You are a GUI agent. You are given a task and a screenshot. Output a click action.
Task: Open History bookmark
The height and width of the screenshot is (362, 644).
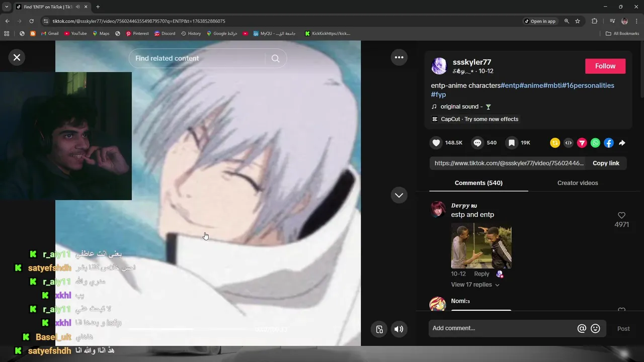pyautogui.click(x=191, y=34)
